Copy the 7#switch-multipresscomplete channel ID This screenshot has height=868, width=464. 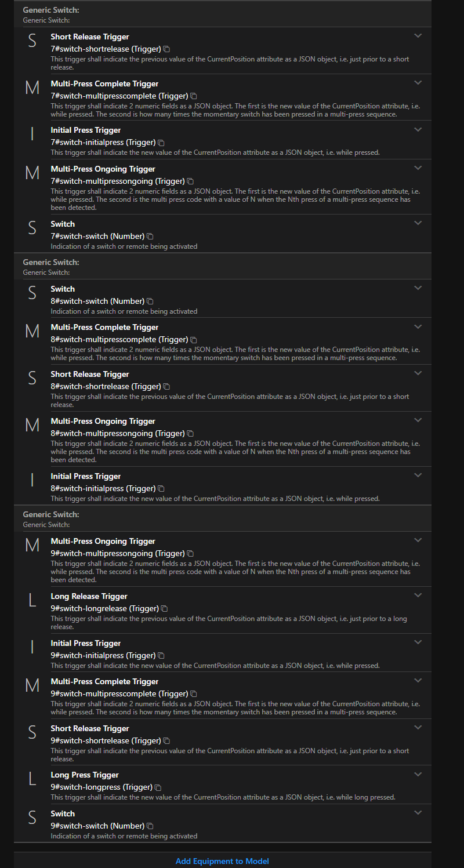pos(194,96)
